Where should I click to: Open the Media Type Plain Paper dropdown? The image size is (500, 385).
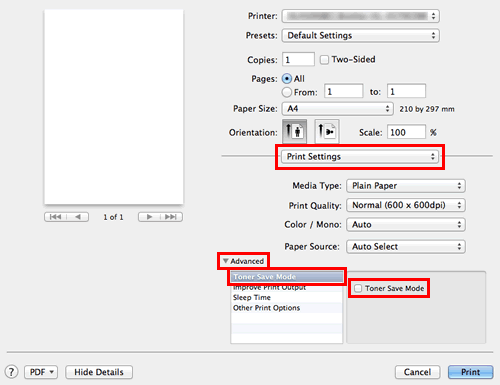[406, 186]
